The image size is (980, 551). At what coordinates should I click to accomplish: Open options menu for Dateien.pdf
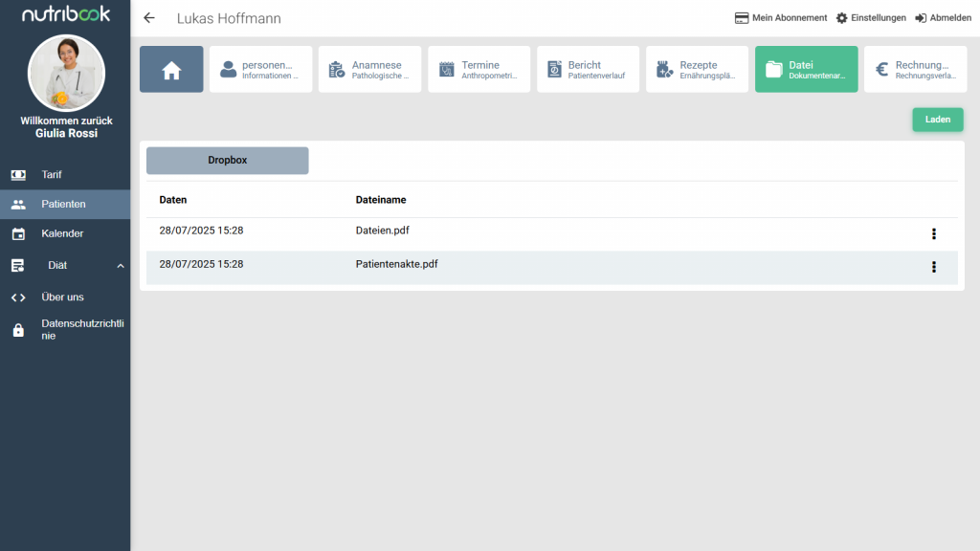click(x=933, y=234)
